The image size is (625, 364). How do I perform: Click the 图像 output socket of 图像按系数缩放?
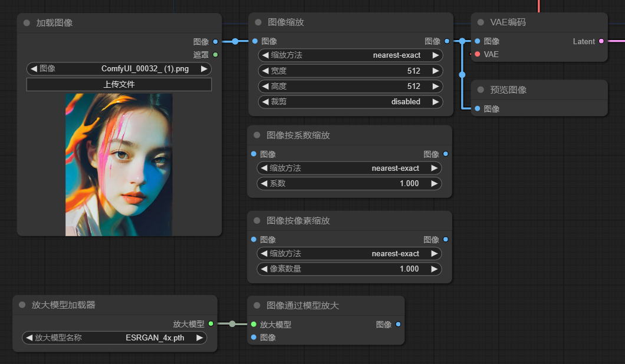pos(445,154)
